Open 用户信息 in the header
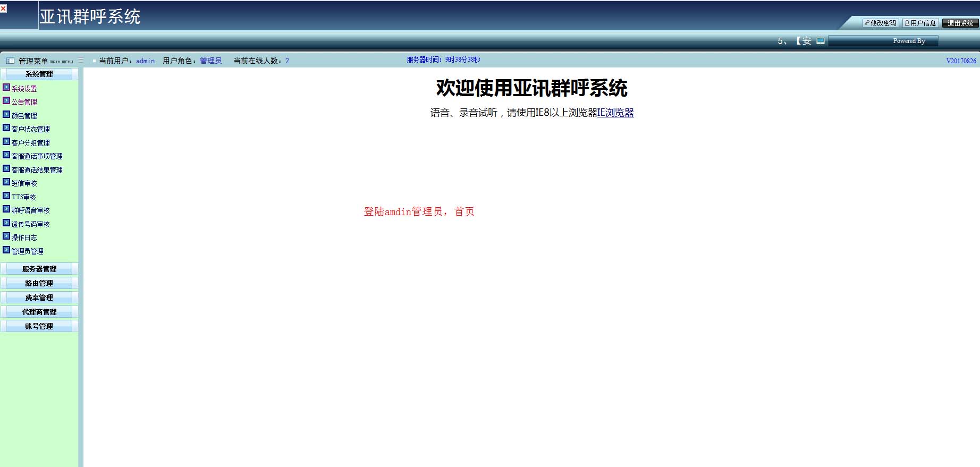 point(920,23)
